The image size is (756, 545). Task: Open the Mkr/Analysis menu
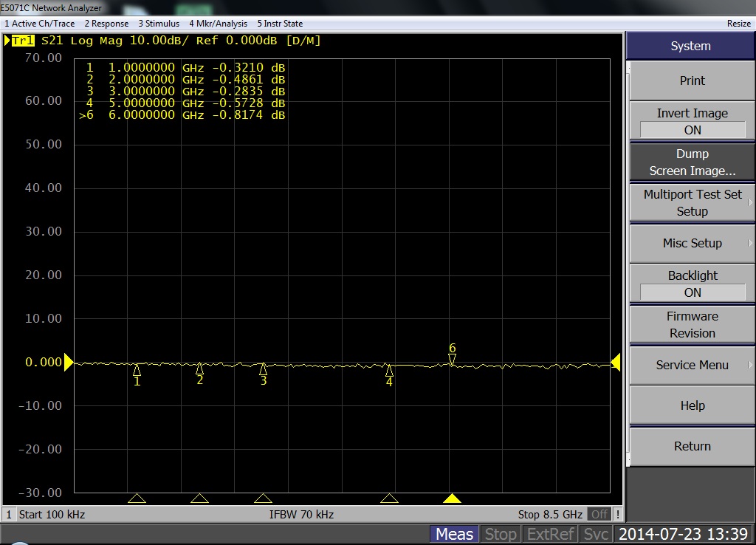pyautogui.click(x=218, y=24)
